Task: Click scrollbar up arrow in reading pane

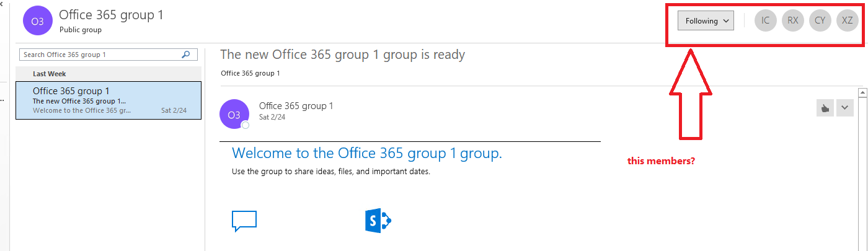Action: [x=862, y=93]
